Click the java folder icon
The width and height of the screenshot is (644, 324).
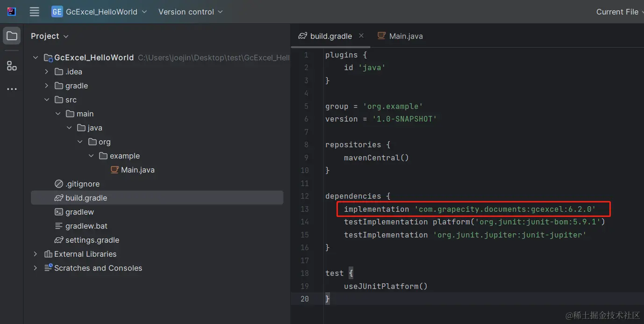click(x=81, y=128)
